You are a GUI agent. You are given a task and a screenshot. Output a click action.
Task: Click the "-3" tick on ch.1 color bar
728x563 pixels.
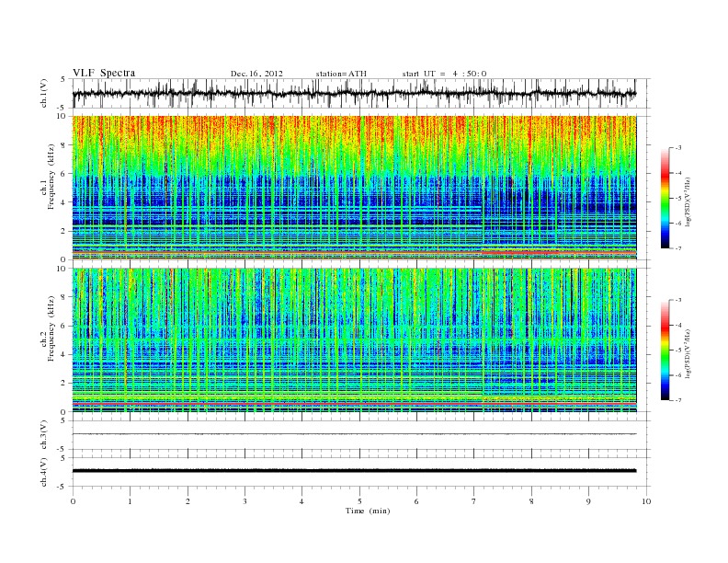(x=677, y=148)
